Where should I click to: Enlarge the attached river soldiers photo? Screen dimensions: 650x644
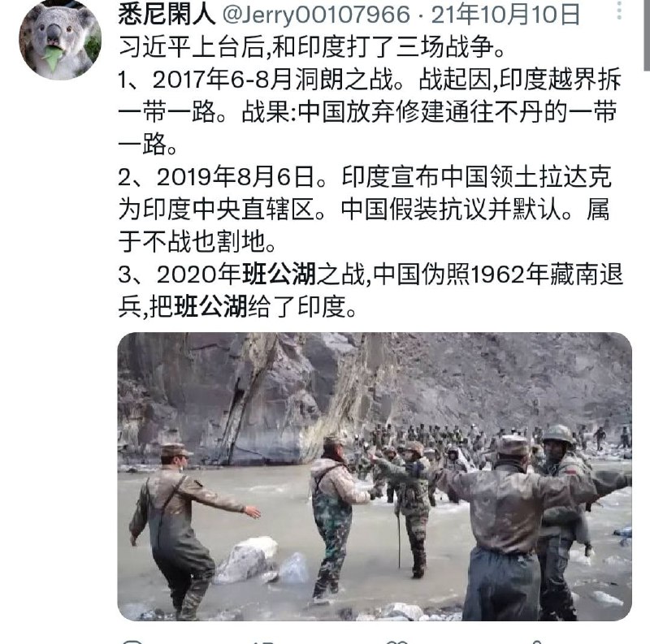click(x=375, y=476)
